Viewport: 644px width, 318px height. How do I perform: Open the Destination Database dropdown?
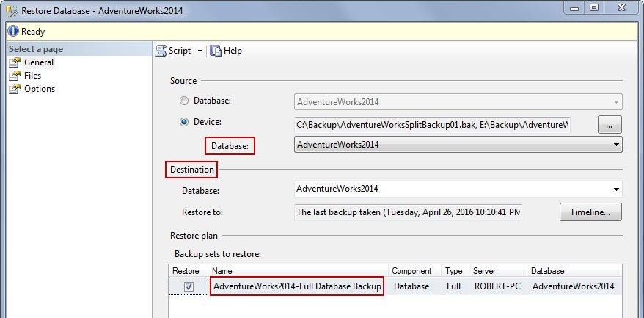coord(458,189)
